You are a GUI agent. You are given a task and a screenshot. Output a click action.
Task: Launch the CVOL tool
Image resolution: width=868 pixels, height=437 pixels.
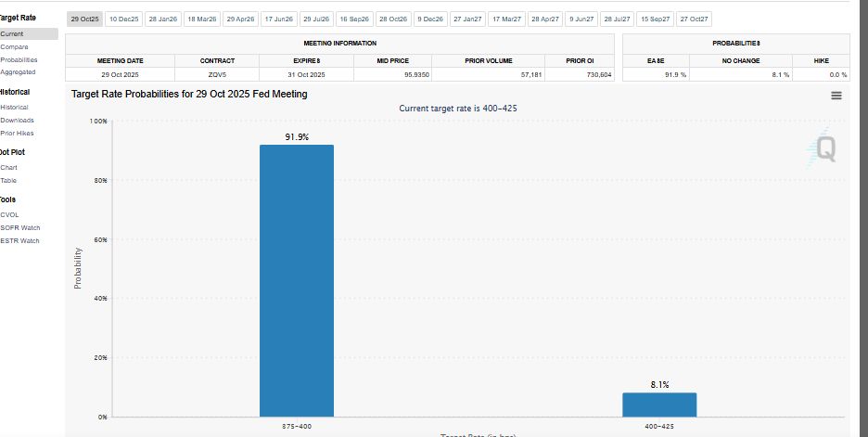click(10, 214)
